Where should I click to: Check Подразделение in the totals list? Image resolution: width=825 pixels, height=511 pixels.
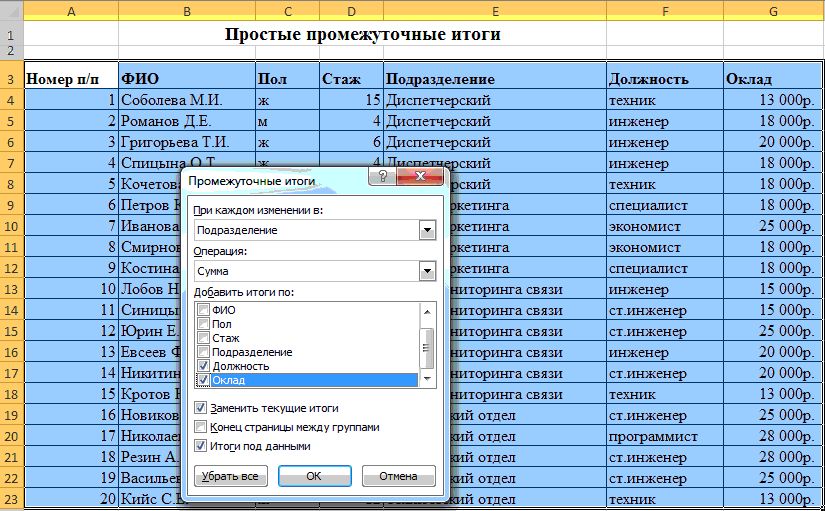click(203, 352)
